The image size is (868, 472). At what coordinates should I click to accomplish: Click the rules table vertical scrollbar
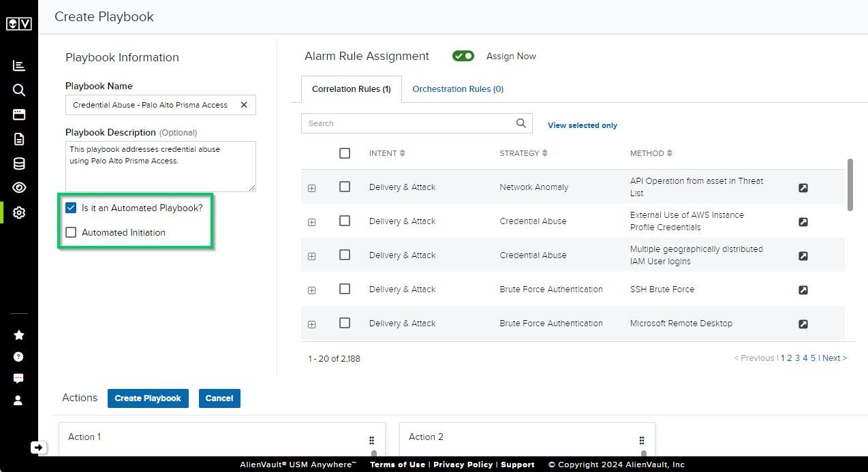[x=850, y=185]
